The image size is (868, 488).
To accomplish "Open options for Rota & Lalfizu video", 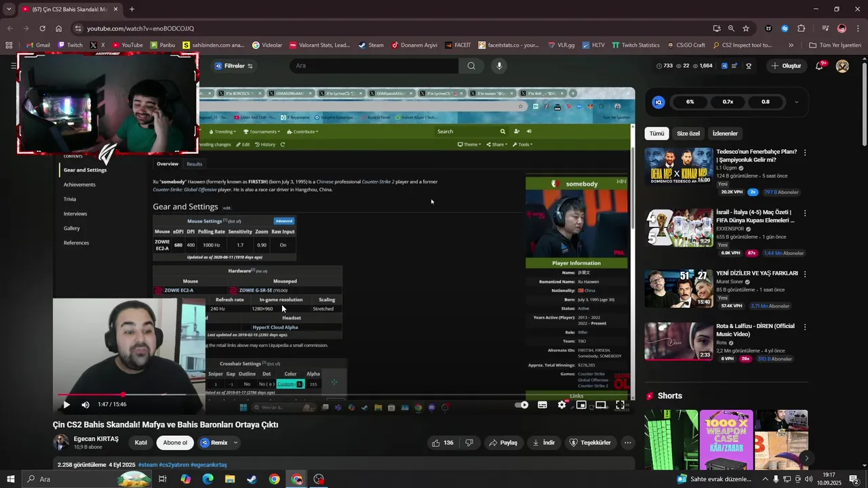I will point(805,327).
